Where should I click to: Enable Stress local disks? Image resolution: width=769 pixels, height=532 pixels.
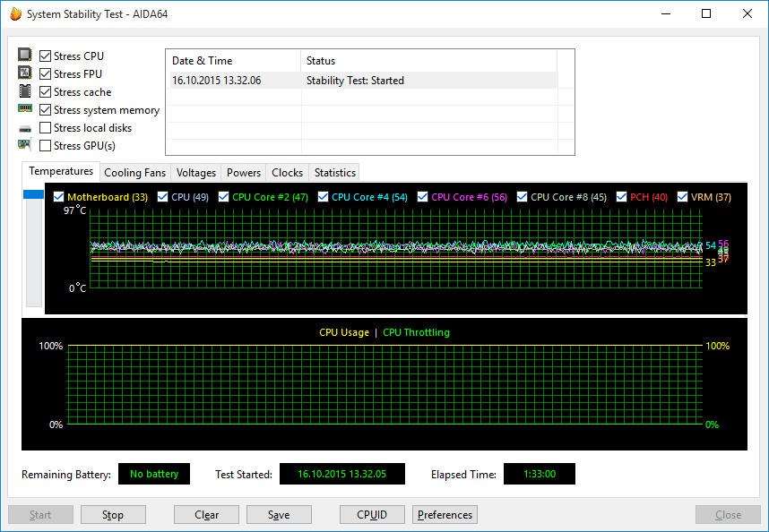[x=45, y=128]
